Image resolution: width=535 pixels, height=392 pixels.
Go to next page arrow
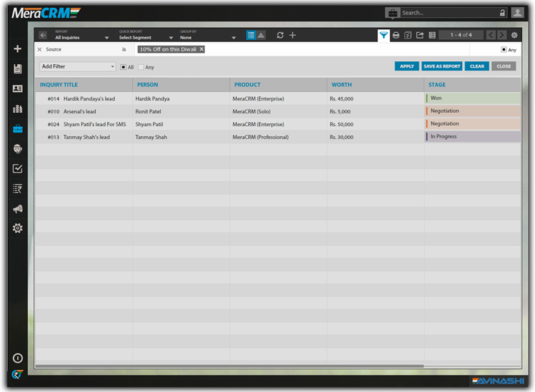click(x=501, y=35)
